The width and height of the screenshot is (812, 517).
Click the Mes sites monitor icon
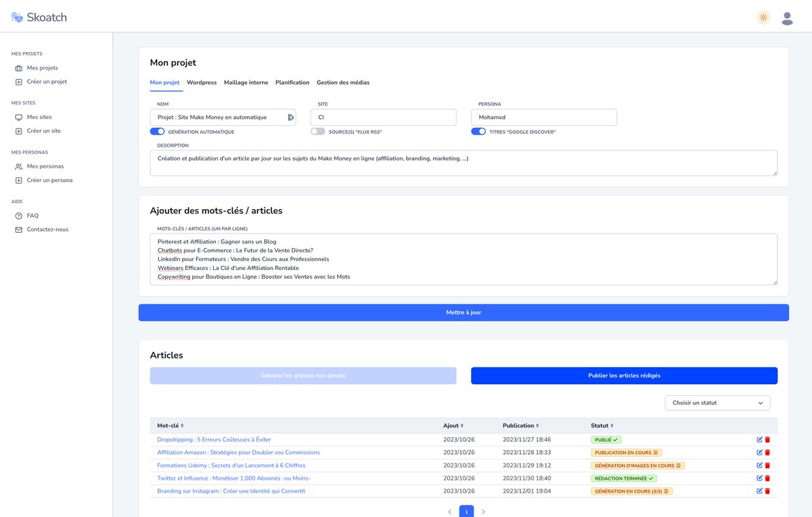pos(19,117)
